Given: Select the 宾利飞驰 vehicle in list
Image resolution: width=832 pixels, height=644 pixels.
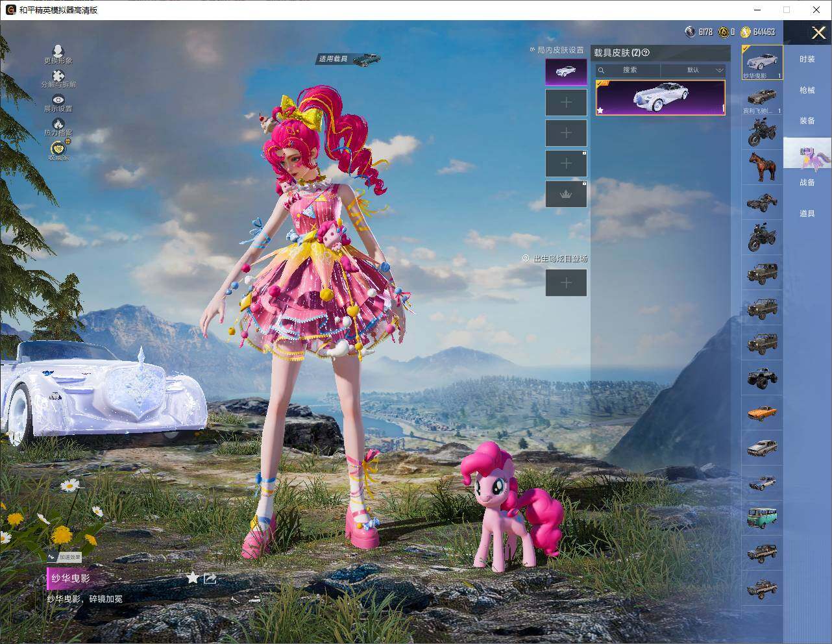Looking at the screenshot, I should pos(762,98).
